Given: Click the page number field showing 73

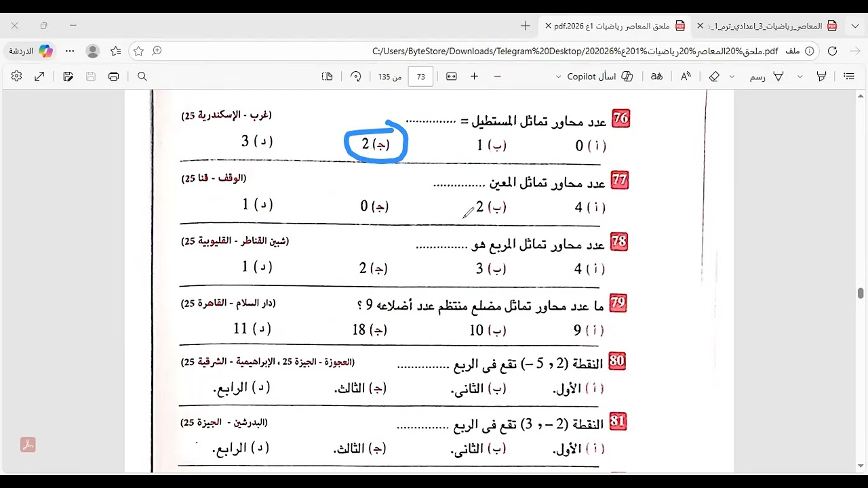Looking at the screenshot, I should 420,77.
